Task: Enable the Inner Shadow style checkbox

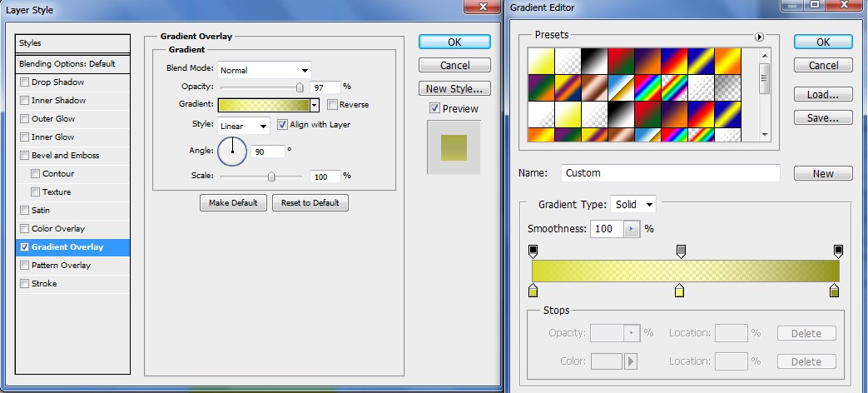Action: tap(24, 101)
